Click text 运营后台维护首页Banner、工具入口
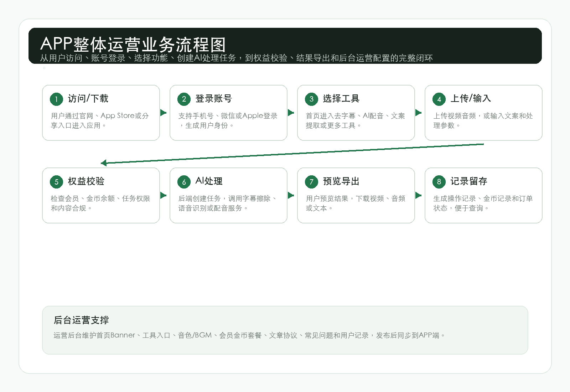570x392 pixels. pos(249,335)
